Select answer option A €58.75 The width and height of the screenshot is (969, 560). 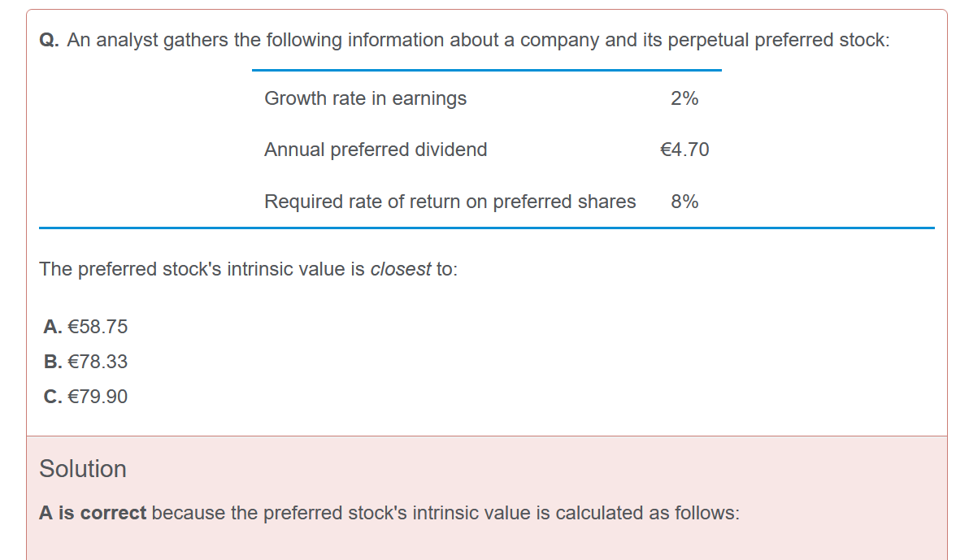pos(85,327)
